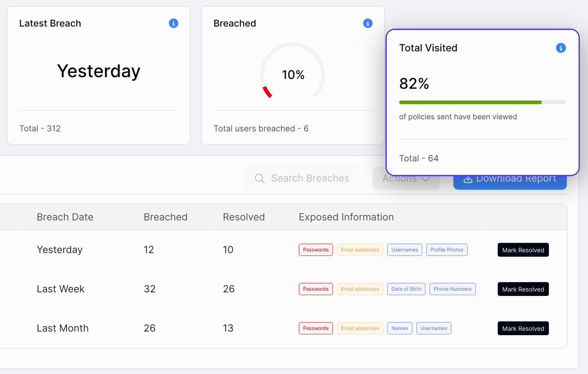Select the 82% value on Total Visited
This screenshot has height=374, width=588.
(x=414, y=83)
